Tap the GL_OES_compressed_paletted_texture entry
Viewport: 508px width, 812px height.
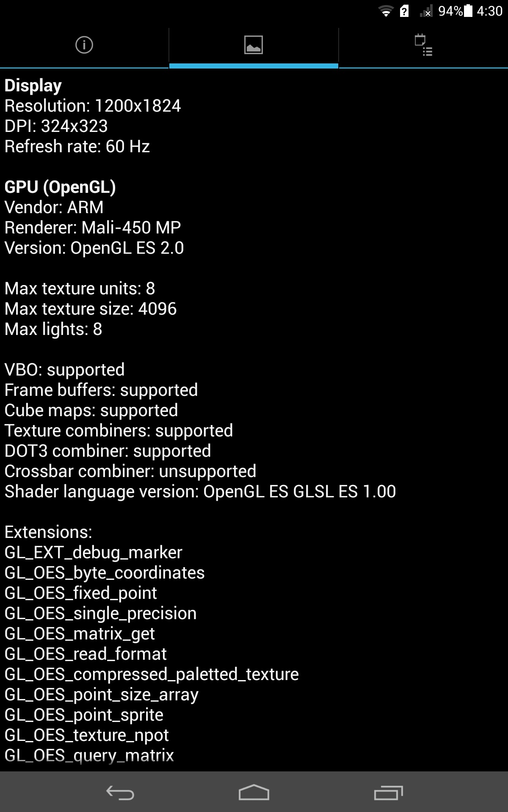click(x=152, y=674)
